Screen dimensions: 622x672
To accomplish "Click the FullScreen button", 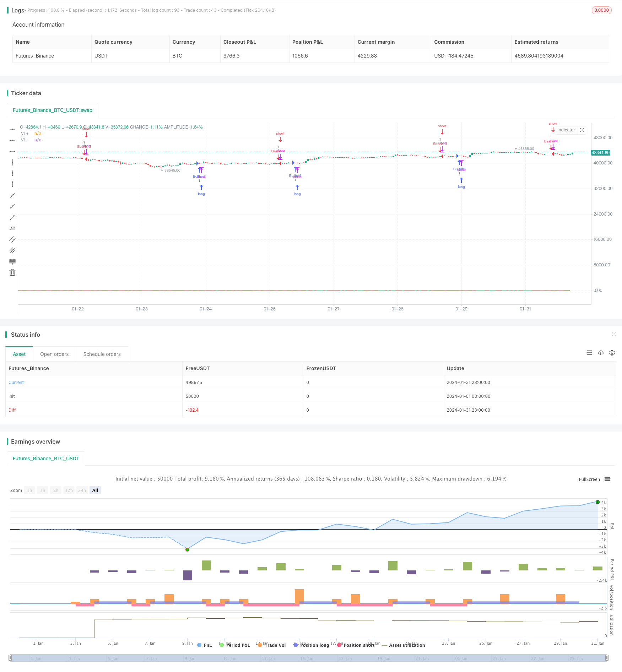I will (589, 479).
